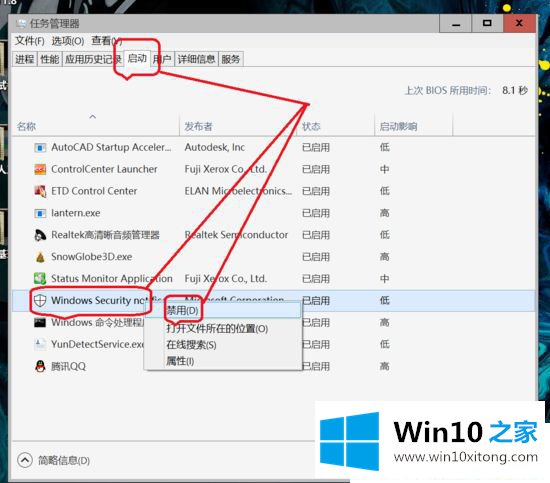Click the SnowGlobe3D.exe icon
The width and height of the screenshot is (550, 483).
click(40, 257)
